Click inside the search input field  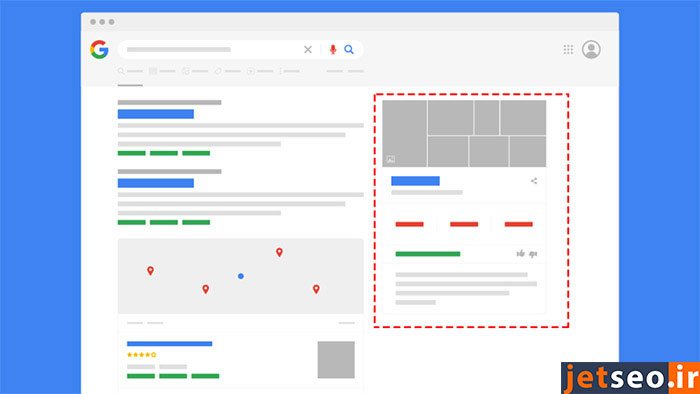tap(210, 50)
